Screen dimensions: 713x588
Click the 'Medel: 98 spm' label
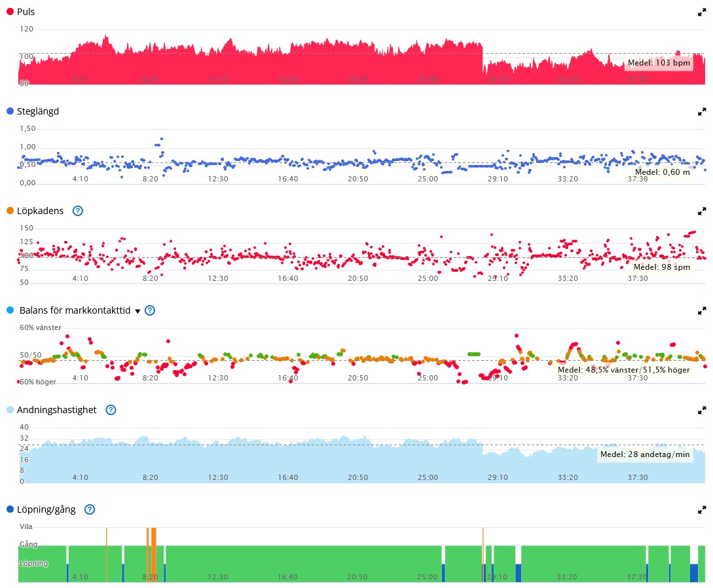662,267
